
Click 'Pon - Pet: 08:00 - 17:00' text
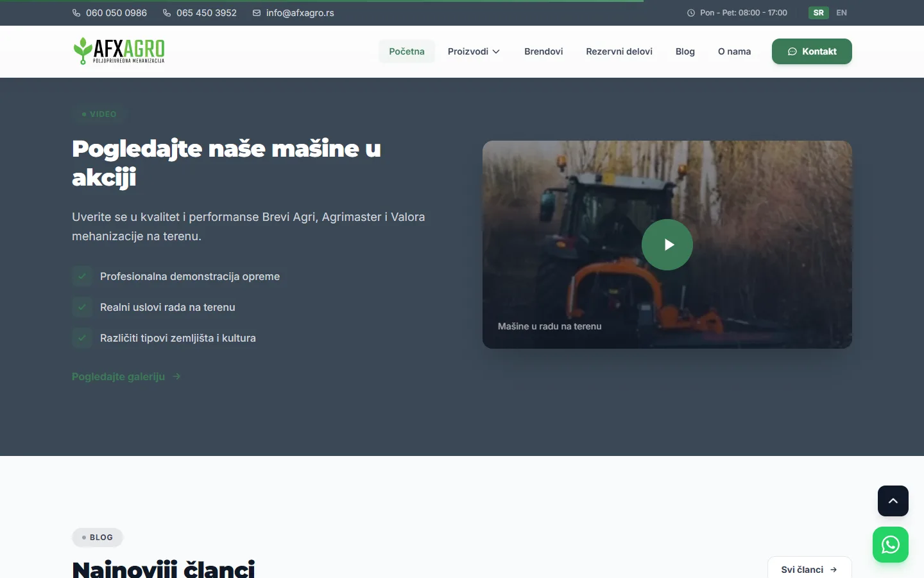point(744,13)
